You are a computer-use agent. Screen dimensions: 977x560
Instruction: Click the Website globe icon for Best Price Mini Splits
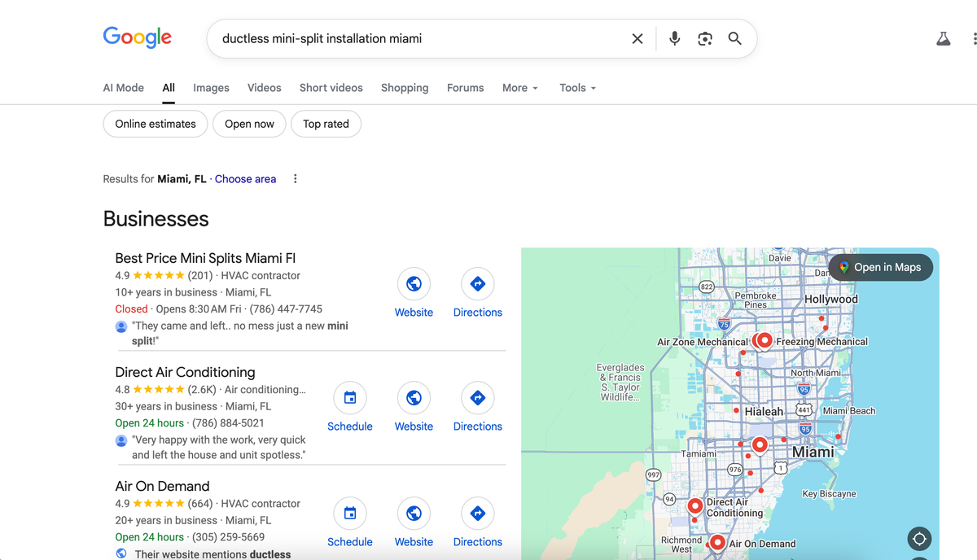(414, 283)
